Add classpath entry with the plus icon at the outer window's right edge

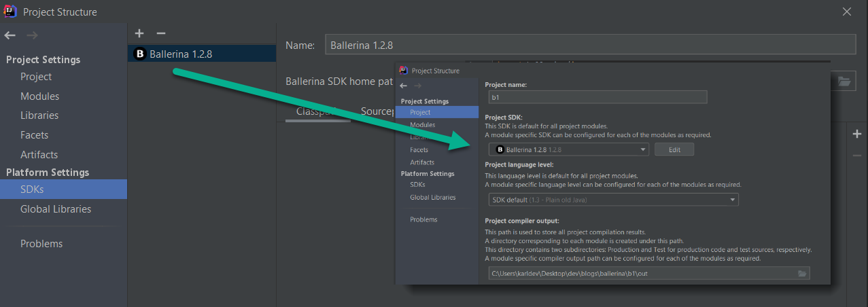click(x=857, y=134)
